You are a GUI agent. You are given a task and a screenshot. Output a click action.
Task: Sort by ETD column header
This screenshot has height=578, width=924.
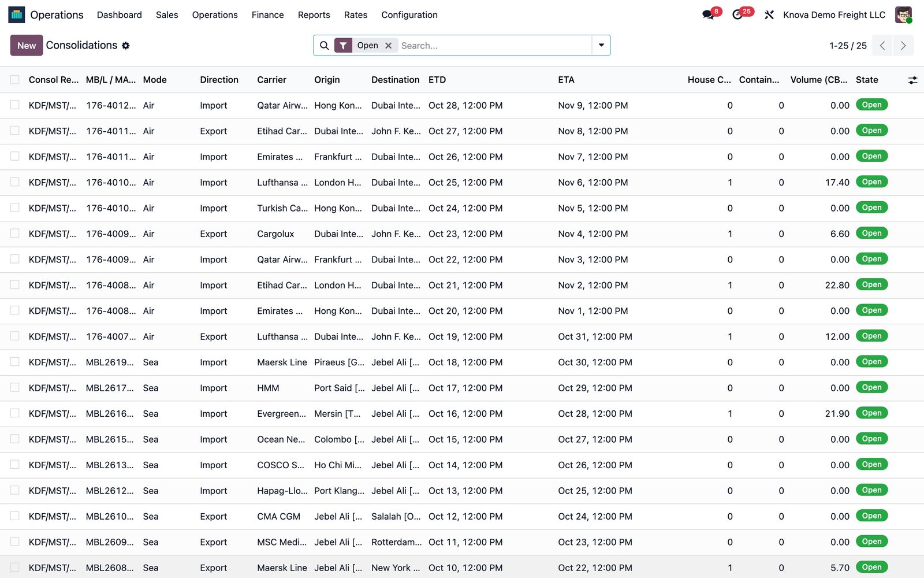[437, 80]
